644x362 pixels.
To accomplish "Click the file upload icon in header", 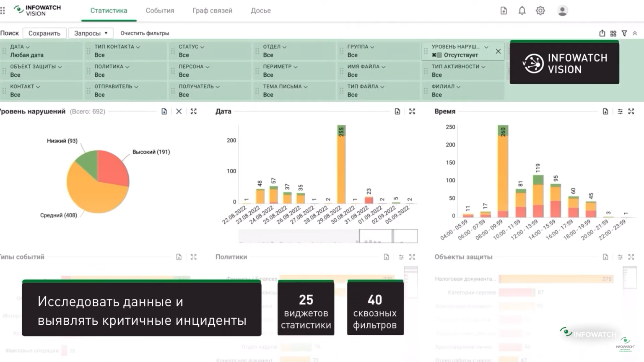I will (504, 11).
